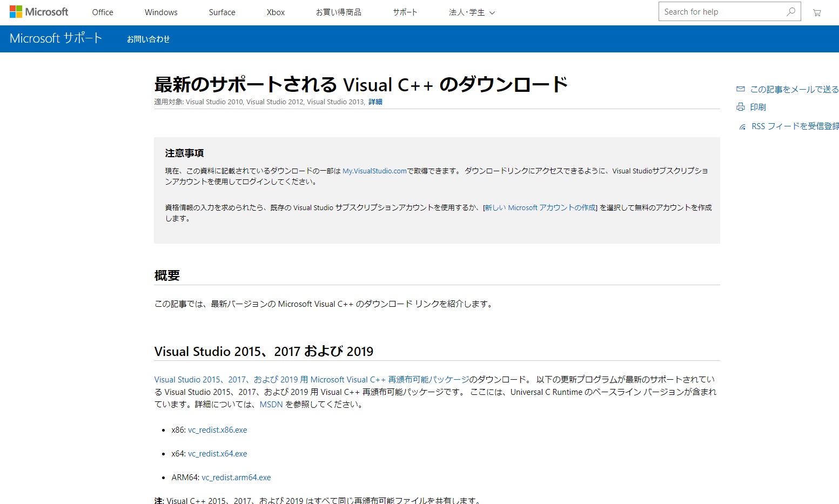Viewport: 839px width, 504px height.
Task: Download vc_redist.arm64.exe
Action: coord(236,478)
